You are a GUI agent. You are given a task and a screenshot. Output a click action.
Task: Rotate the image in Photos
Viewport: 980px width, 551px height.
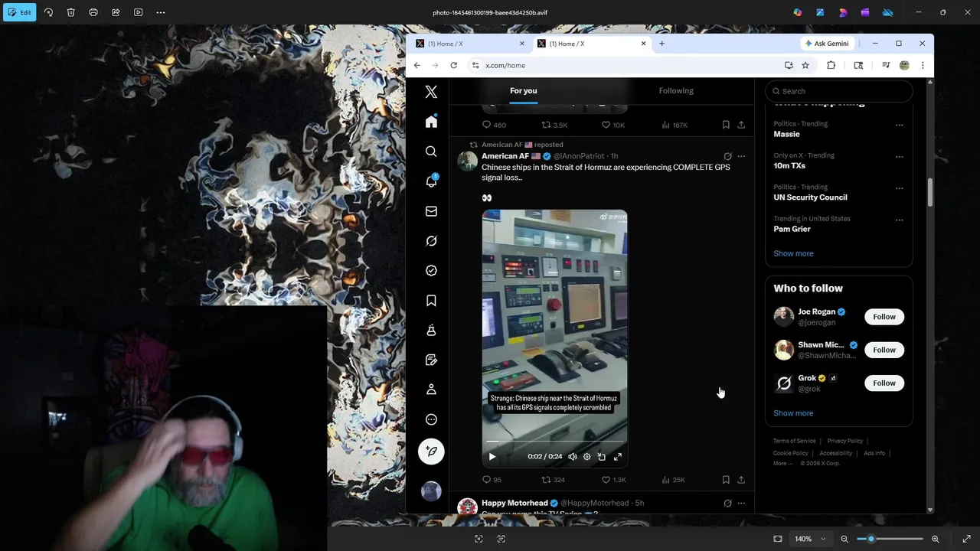[48, 12]
